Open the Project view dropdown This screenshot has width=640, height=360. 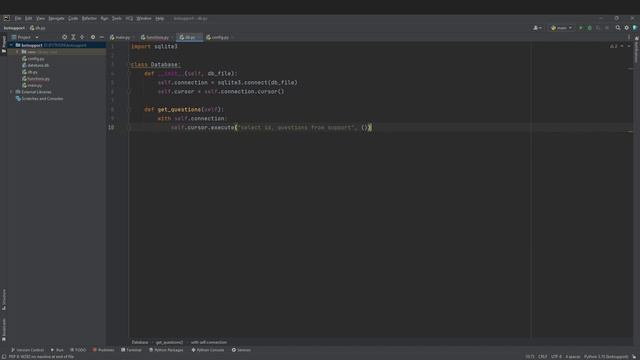pos(26,37)
